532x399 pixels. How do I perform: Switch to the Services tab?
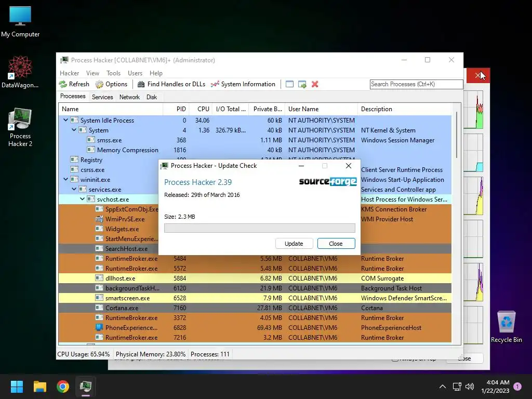pos(102,97)
